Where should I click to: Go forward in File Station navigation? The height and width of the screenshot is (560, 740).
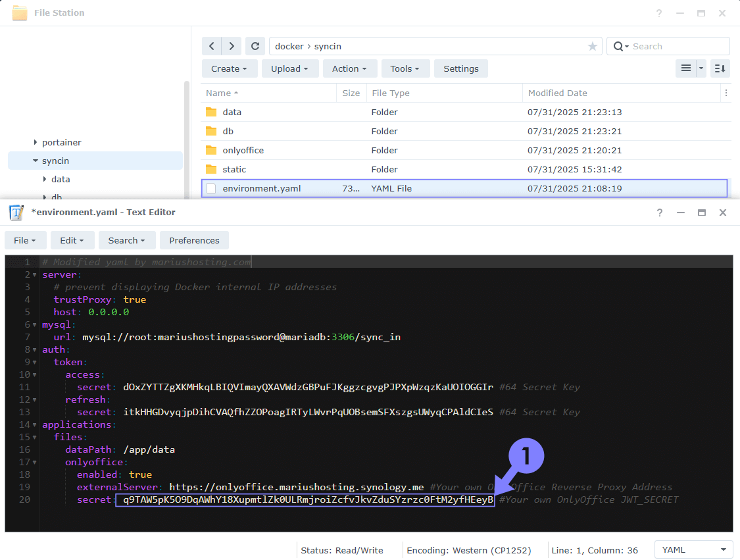(x=232, y=46)
